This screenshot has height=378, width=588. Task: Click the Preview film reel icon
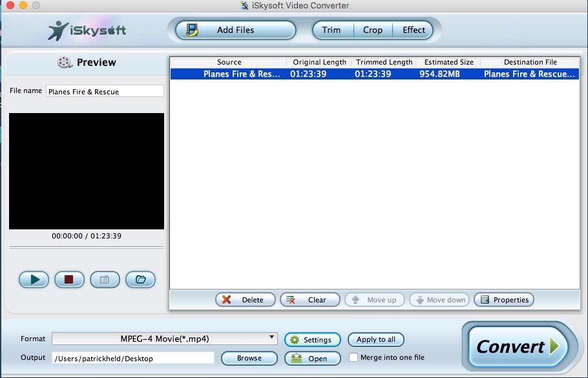[x=65, y=62]
